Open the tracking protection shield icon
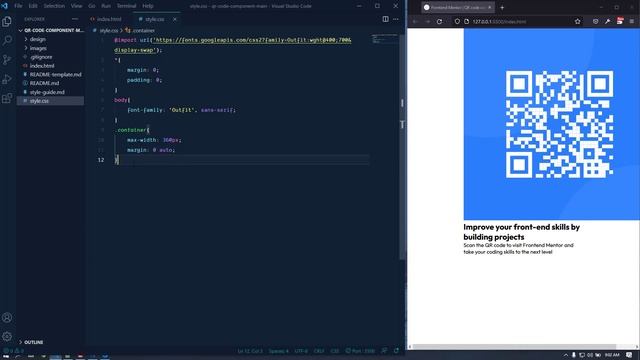The width and height of the screenshot is (640, 360). tap(457, 22)
